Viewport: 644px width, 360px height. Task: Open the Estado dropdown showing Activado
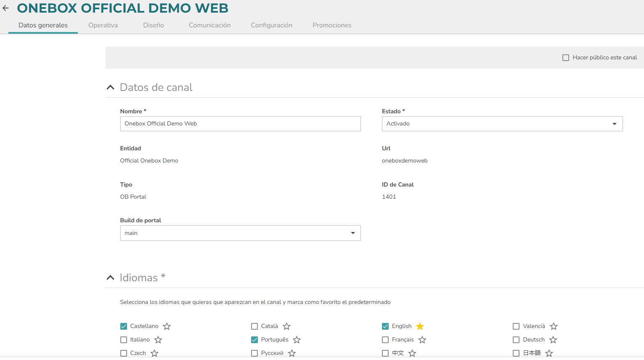coord(502,124)
